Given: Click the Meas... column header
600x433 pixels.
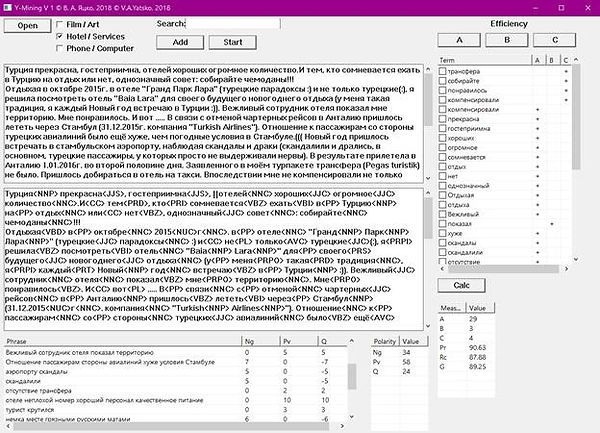Looking at the screenshot, I should tap(452, 308).
